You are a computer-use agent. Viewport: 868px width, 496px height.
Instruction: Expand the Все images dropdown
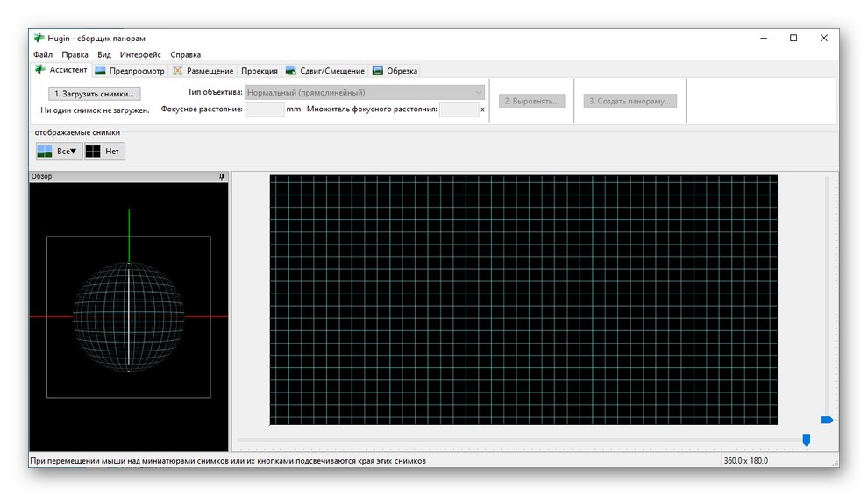click(x=59, y=152)
